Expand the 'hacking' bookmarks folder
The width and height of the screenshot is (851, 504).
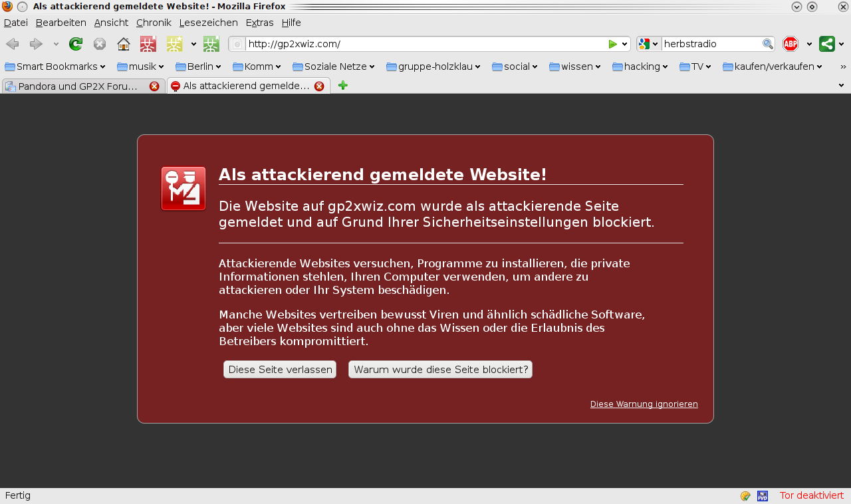[642, 66]
